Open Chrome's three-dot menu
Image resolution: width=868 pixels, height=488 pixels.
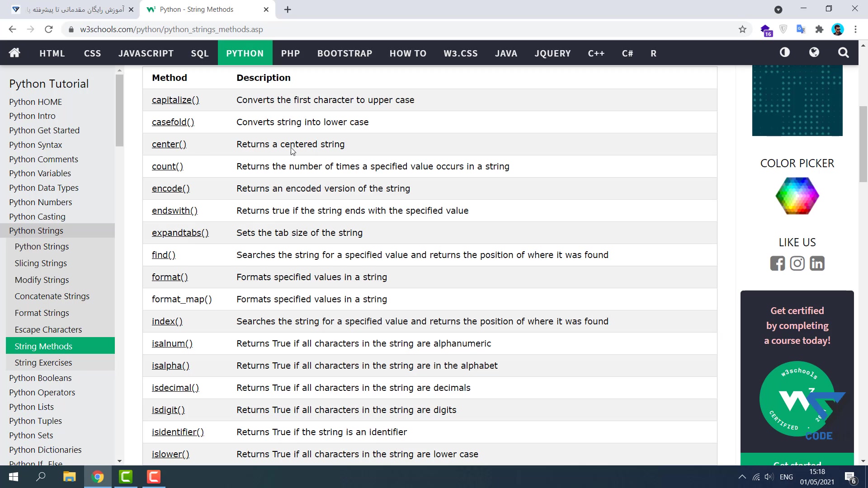point(855,29)
